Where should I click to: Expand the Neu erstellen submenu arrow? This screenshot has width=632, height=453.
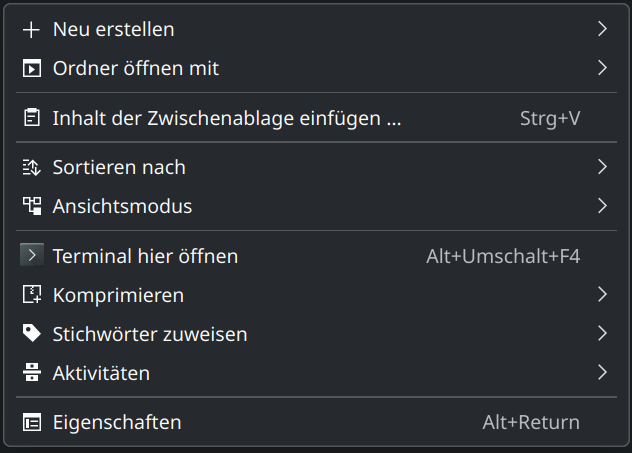pos(602,29)
